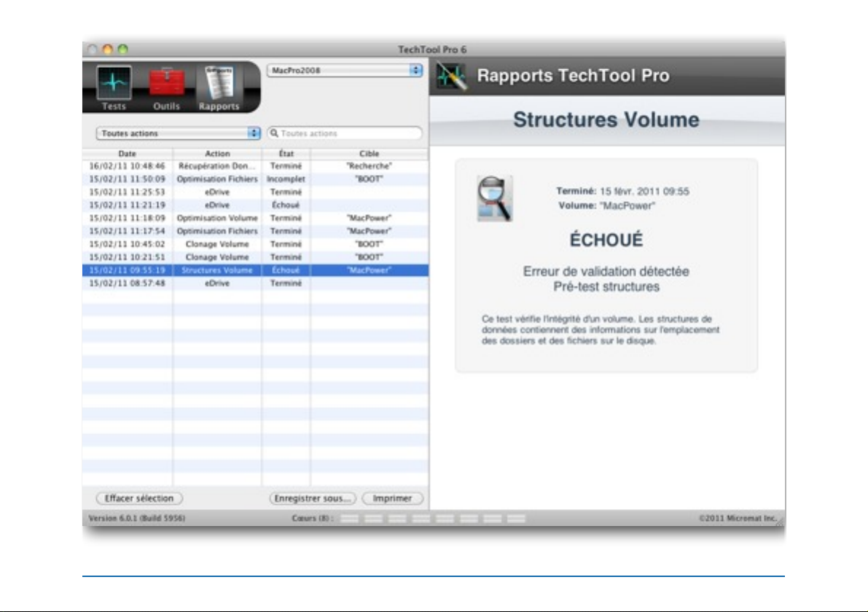
Task: Click the "MacPower" target in the selected row
Action: point(370,270)
